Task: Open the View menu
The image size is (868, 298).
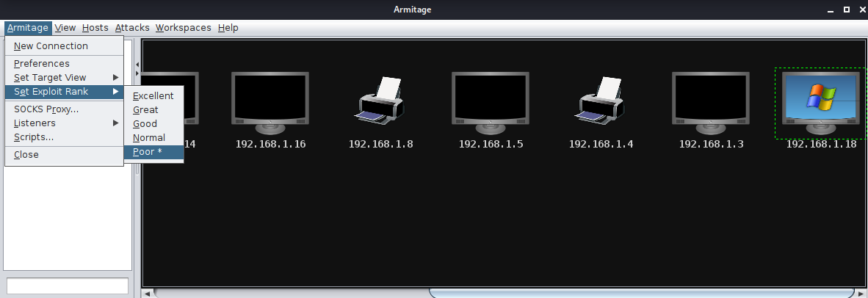Action: (x=65, y=28)
